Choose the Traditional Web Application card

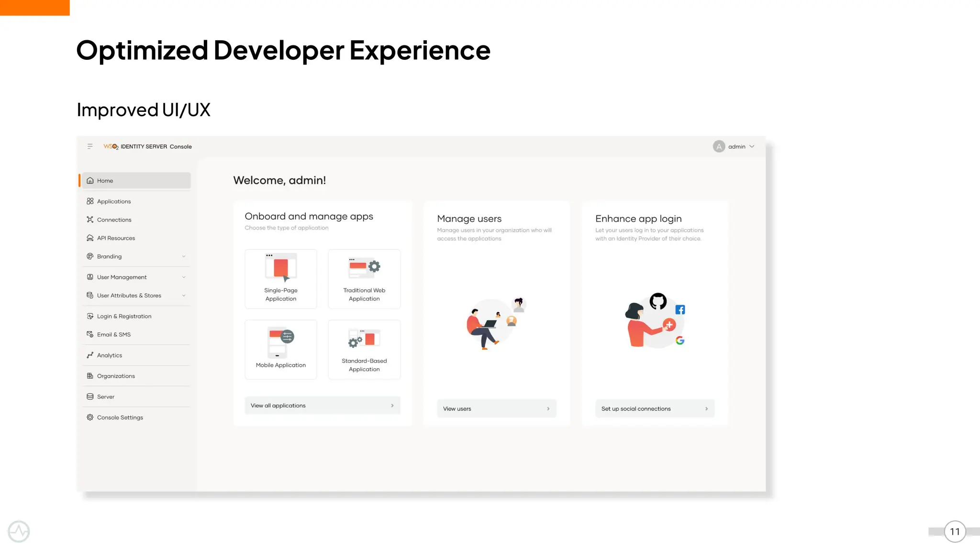click(364, 279)
